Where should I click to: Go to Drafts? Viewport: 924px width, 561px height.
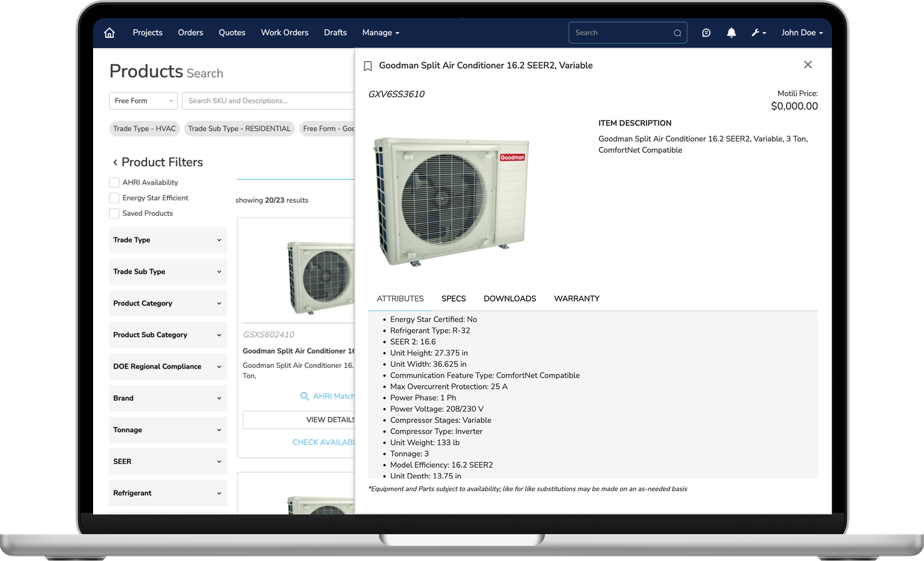(335, 33)
